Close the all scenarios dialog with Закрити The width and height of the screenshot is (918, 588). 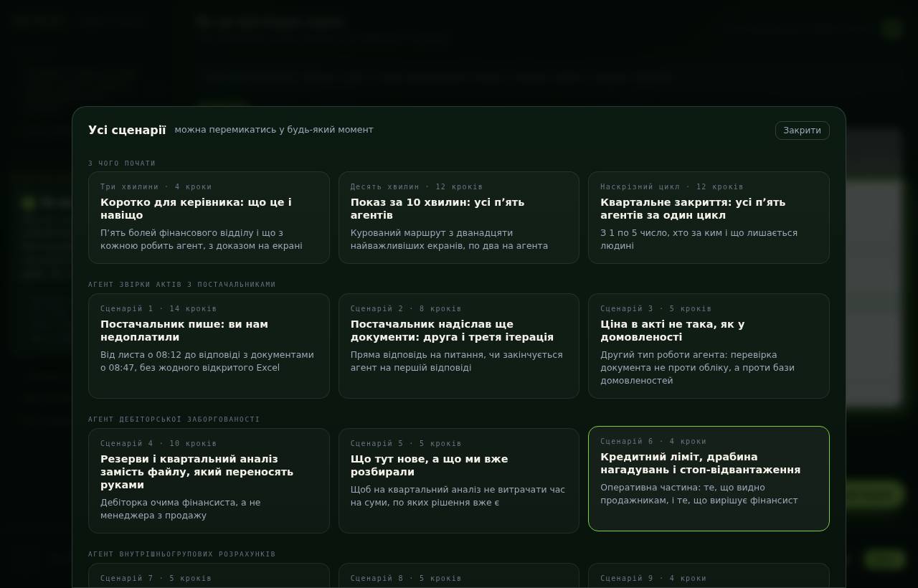(802, 131)
